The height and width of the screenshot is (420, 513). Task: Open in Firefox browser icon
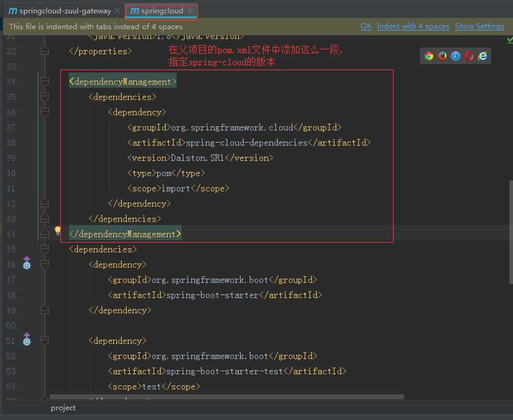tap(442, 56)
